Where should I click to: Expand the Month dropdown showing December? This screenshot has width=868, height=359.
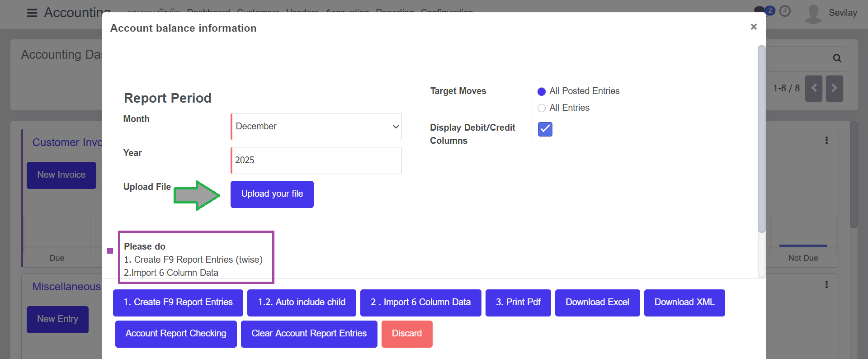(x=316, y=127)
